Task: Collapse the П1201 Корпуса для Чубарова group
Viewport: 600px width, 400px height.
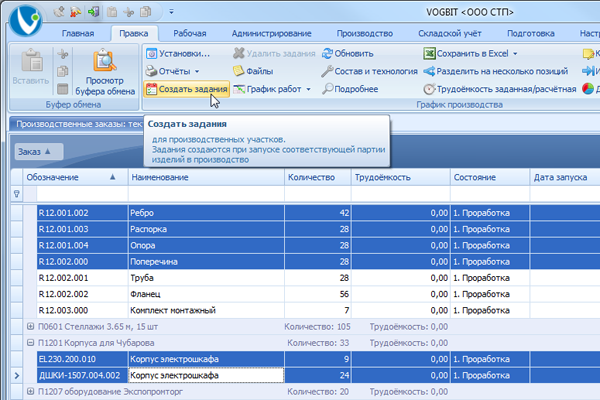Action: point(30,342)
